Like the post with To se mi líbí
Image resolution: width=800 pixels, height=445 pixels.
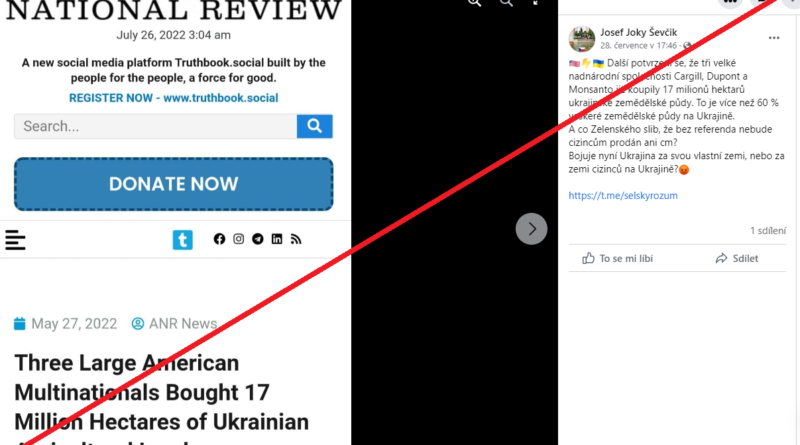[617, 258]
